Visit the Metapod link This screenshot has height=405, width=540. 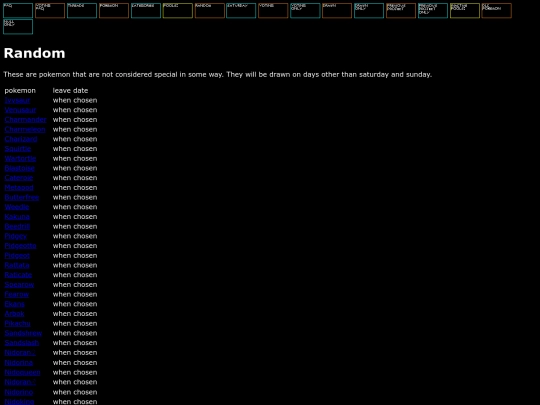click(x=19, y=187)
